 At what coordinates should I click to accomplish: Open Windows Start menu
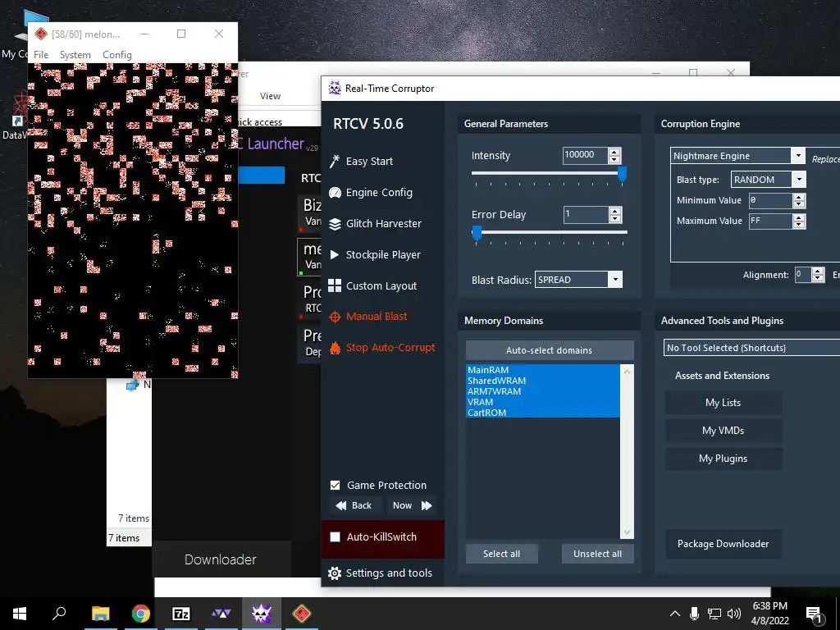pos(20,614)
